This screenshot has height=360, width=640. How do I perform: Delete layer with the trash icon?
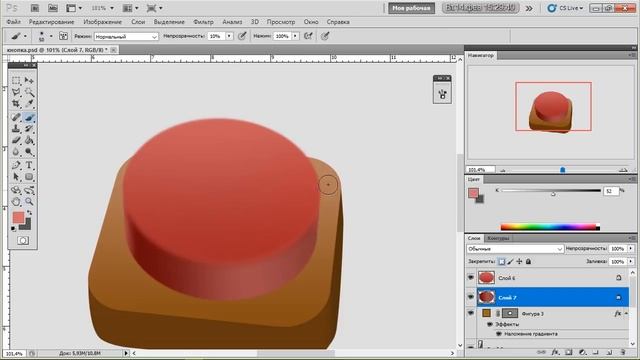point(622,352)
